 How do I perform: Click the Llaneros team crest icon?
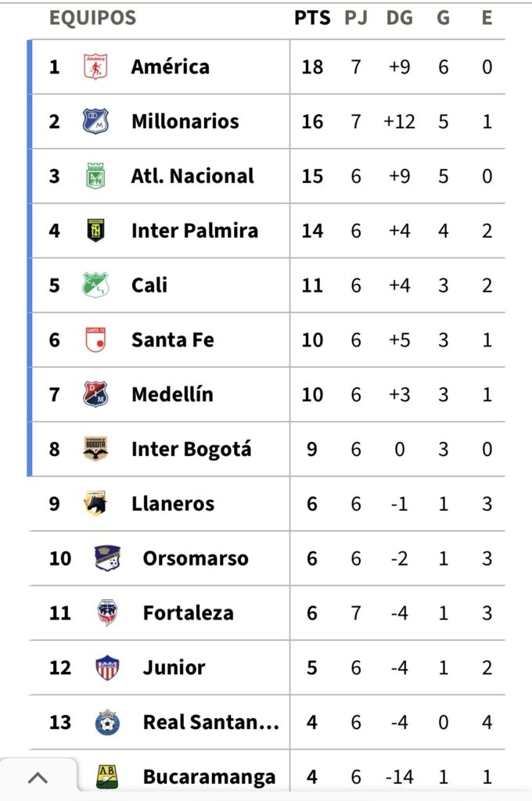[95, 504]
